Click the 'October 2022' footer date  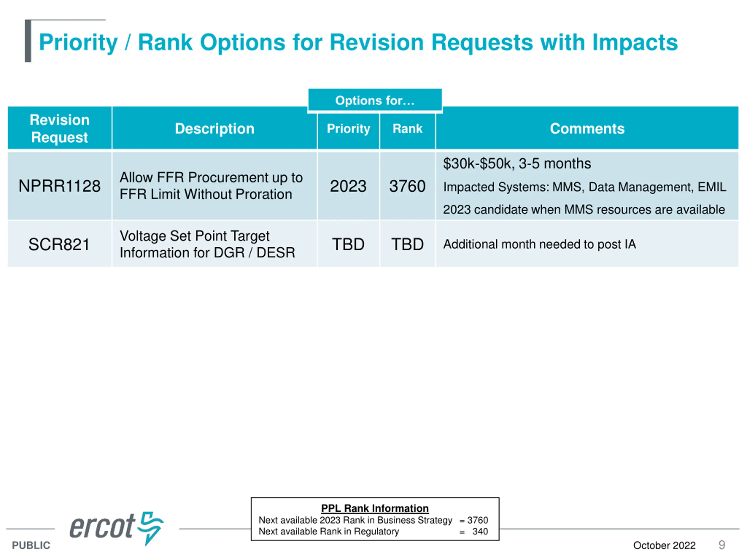point(664,545)
